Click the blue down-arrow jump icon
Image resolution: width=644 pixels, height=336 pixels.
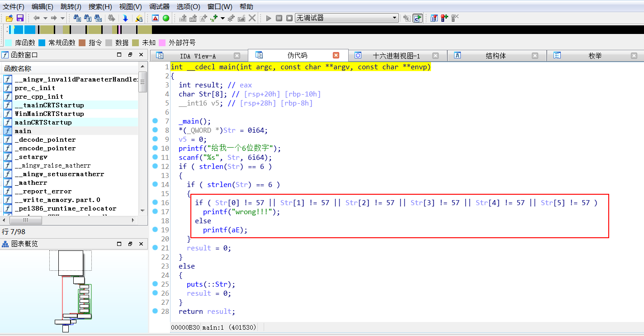coord(125,18)
